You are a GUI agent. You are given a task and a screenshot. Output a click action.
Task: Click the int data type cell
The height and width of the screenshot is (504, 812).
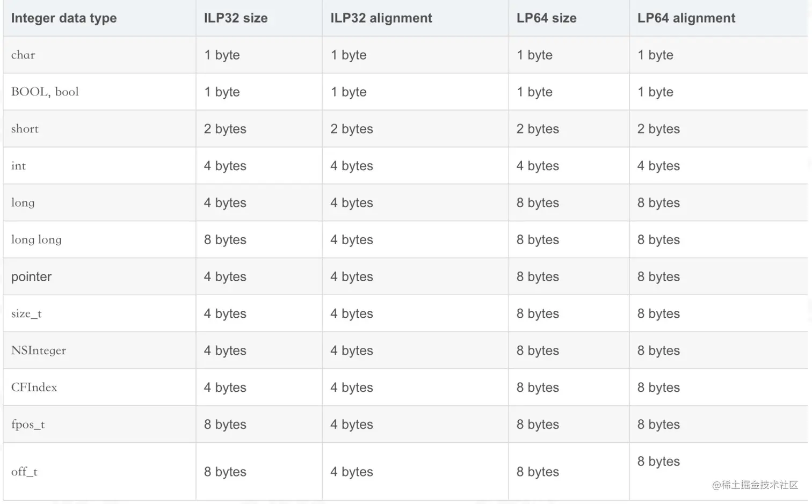(x=19, y=166)
